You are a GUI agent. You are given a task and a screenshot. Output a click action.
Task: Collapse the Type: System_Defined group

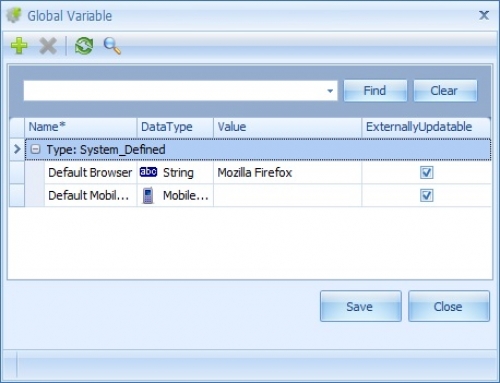pos(35,149)
